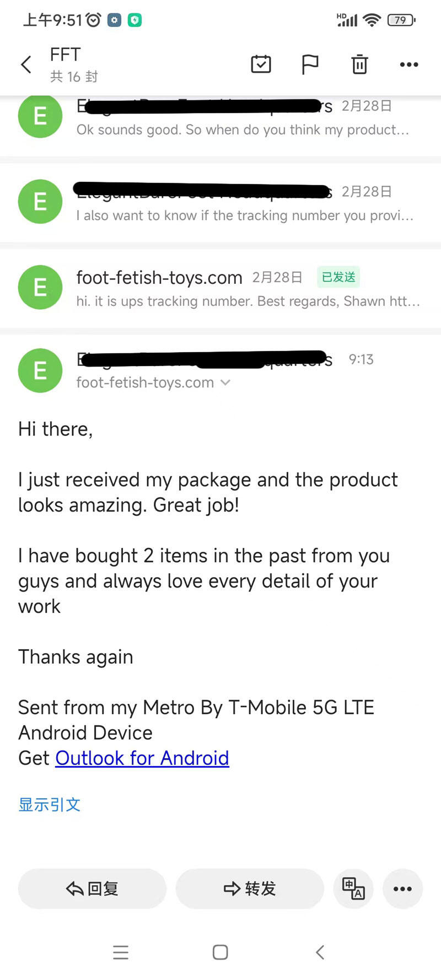Tap the back arrow to exit the email thread

[26, 64]
